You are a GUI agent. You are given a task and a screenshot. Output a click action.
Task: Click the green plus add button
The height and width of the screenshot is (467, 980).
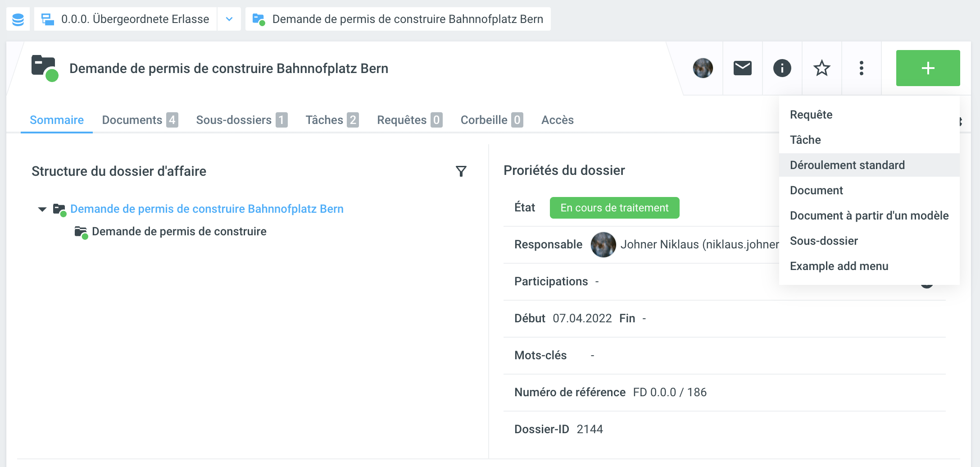(x=927, y=68)
